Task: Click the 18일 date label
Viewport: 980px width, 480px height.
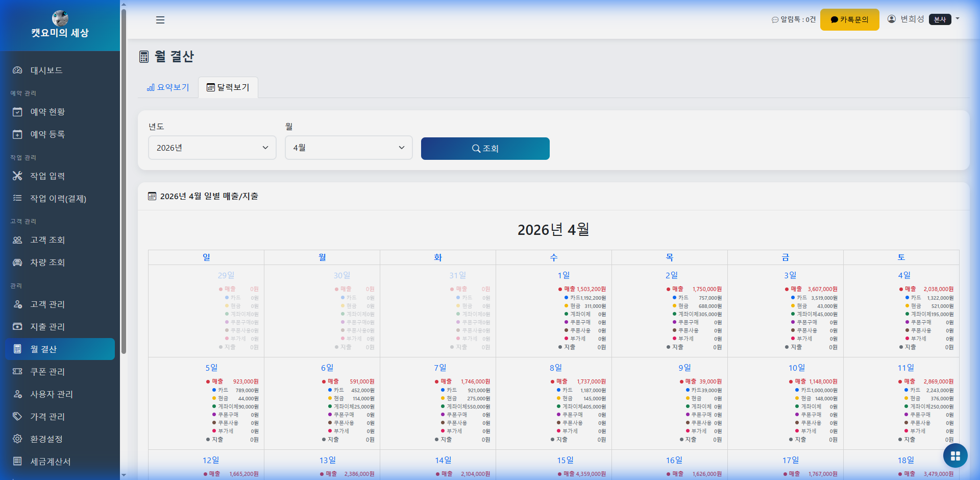Action: pyautogui.click(x=906, y=460)
